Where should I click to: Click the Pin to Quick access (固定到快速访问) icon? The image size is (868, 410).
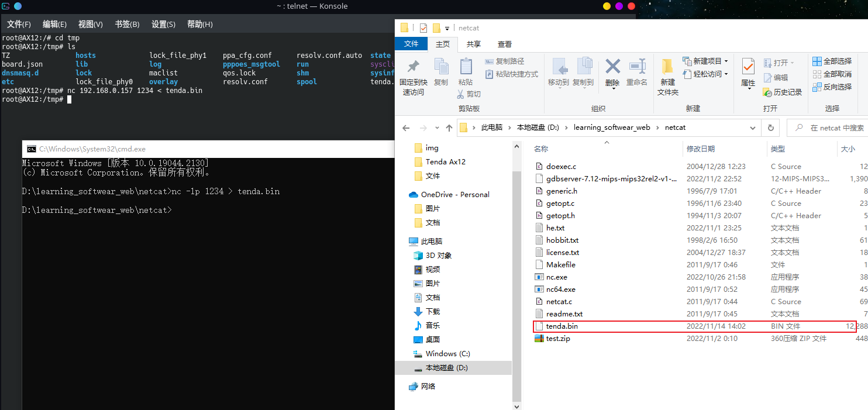tap(413, 67)
